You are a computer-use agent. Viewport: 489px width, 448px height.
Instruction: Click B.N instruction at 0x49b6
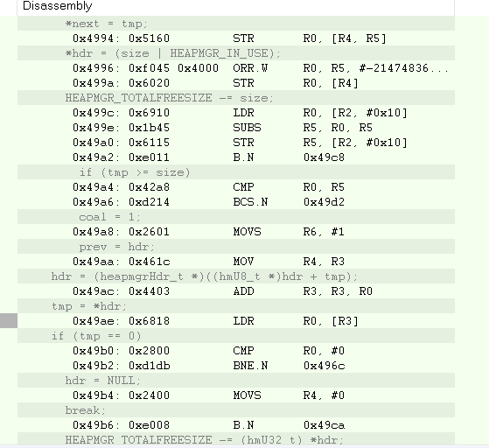236,425
